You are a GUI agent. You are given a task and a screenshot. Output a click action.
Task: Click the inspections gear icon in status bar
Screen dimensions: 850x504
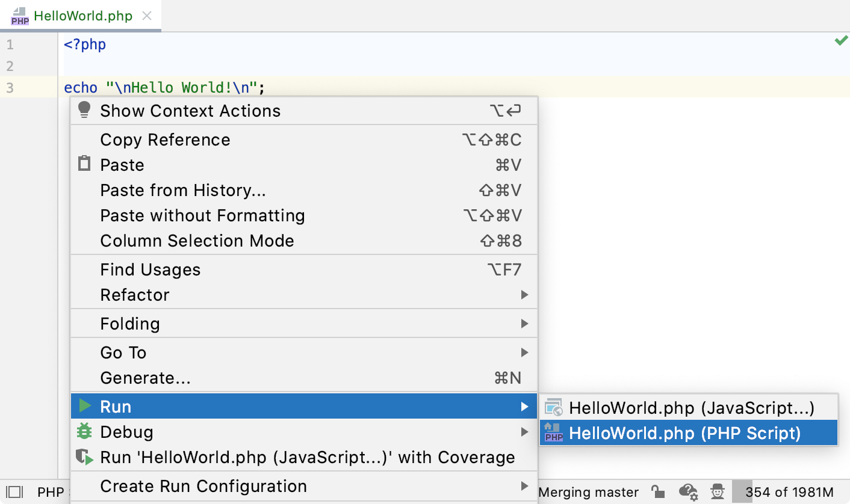point(688,491)
